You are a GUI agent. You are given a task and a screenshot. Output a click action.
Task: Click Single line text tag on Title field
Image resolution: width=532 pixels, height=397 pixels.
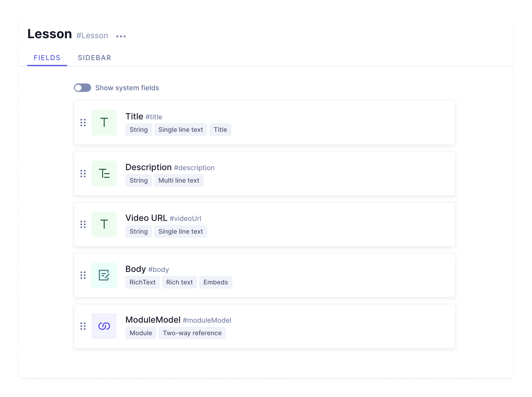pyautogui.click(x=181, y=129)
